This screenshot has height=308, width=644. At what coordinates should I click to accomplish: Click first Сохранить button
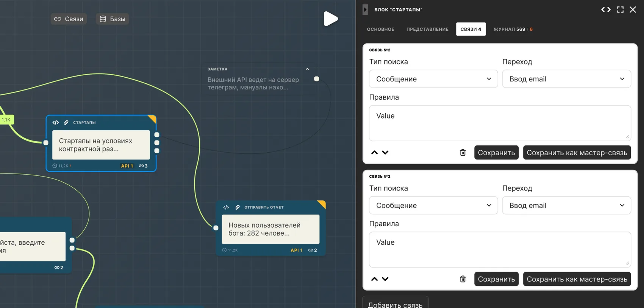point(496,153)
